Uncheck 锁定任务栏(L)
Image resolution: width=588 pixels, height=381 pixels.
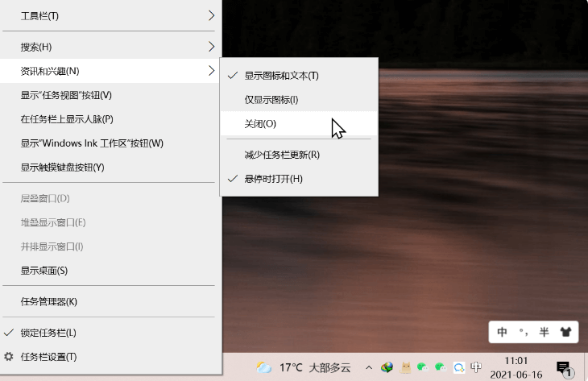(109, 333)
